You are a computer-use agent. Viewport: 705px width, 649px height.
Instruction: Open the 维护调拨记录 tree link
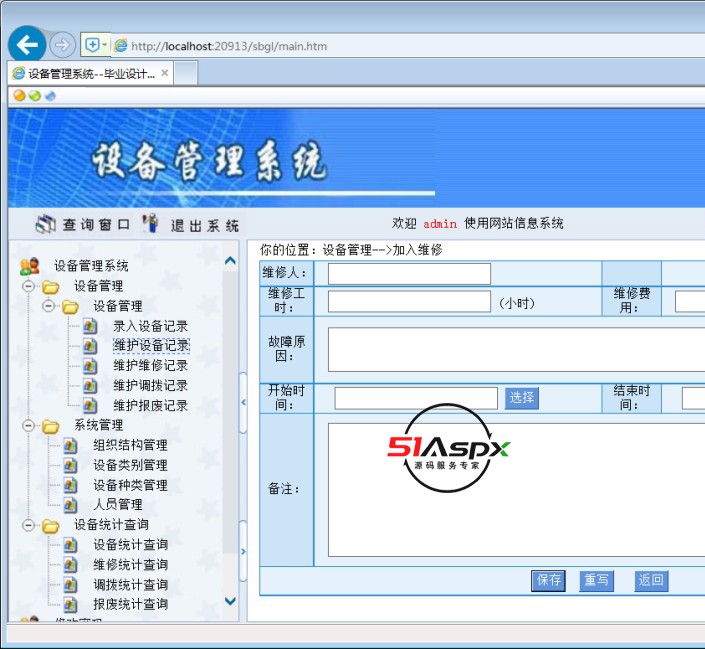[x=151, y=385]
